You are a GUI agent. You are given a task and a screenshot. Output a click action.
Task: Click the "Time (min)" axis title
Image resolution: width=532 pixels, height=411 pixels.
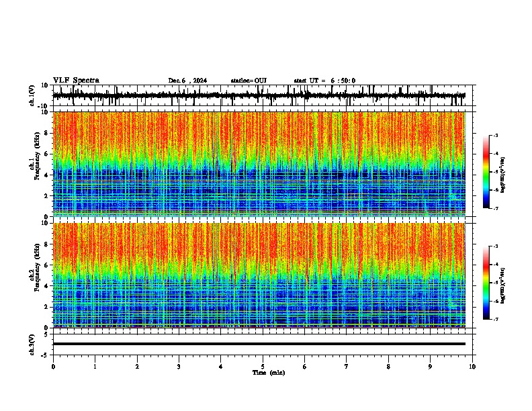(x=269, y=373)
